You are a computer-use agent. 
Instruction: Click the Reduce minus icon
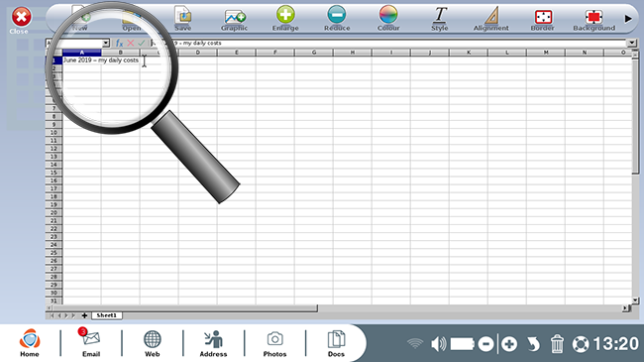click(337, 19)
